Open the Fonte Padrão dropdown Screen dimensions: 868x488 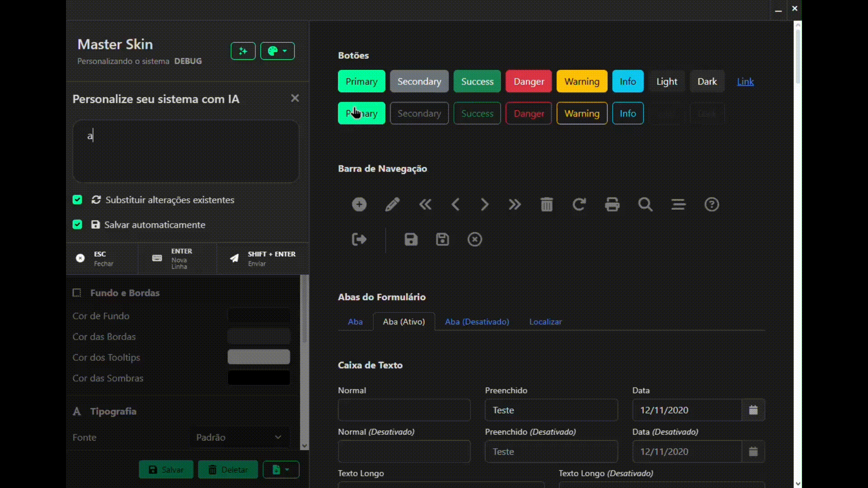(x=239, y=437)
